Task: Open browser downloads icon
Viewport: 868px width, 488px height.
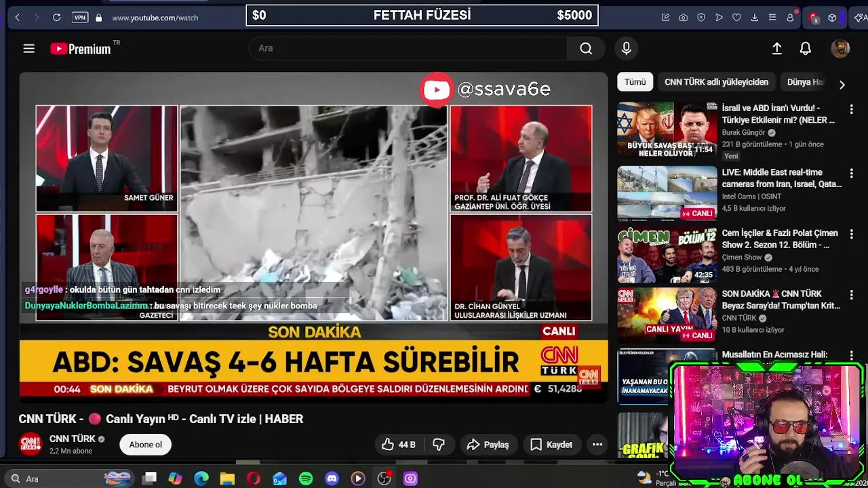Action: [754, 17]
